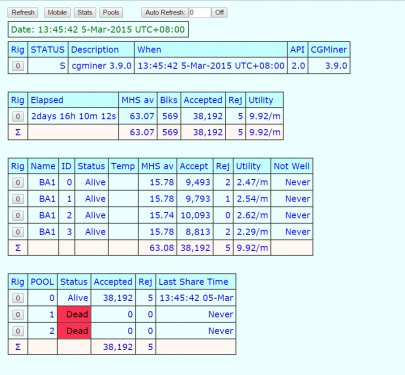Click the 'Blks' column header

(x=169, y=100)
